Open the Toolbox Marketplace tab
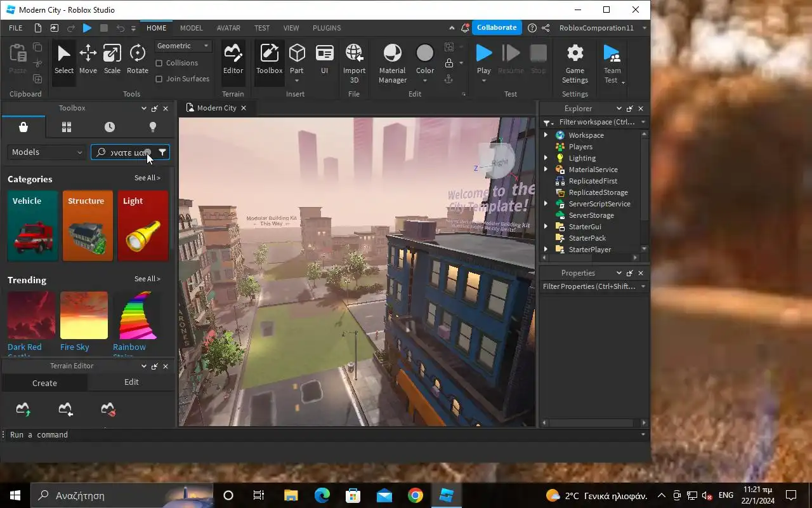 [23, 127]
